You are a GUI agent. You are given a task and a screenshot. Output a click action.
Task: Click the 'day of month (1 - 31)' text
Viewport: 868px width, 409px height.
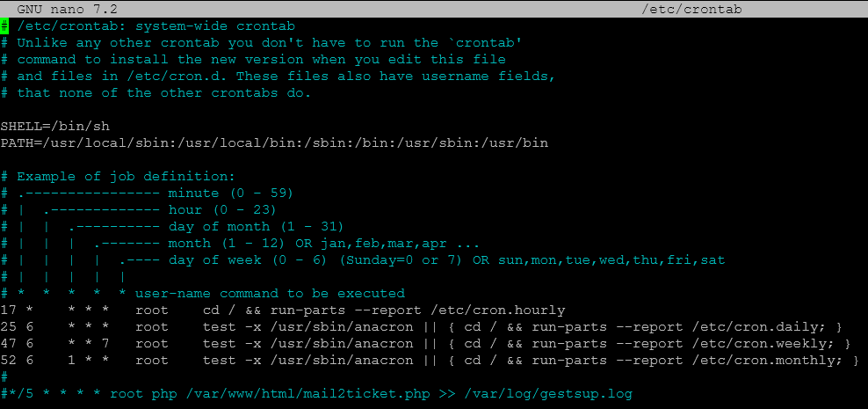257,227
